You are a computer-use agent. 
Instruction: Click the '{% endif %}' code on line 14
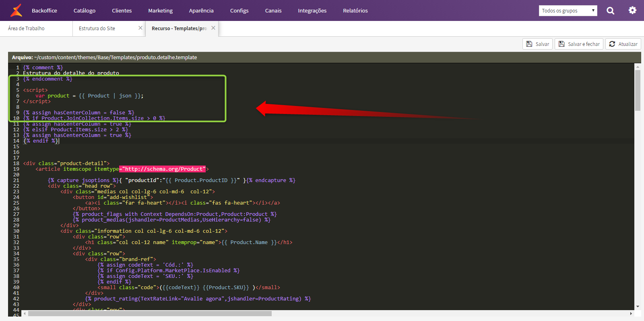coord(41,141)
